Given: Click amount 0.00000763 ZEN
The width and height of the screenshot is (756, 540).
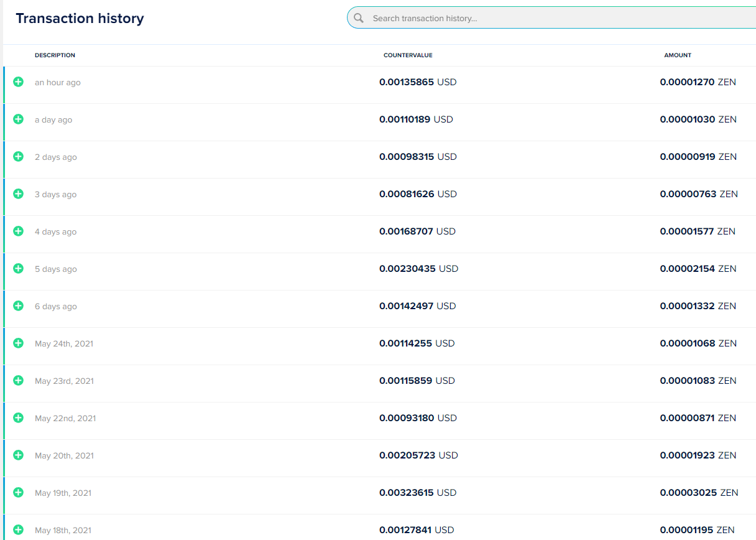Looking at the screenshot, I should point(699,193).
